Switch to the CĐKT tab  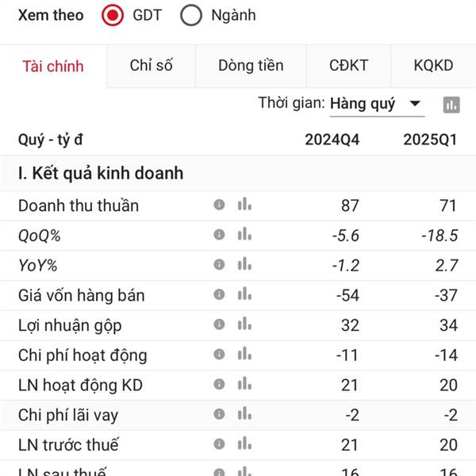(348, 66)
